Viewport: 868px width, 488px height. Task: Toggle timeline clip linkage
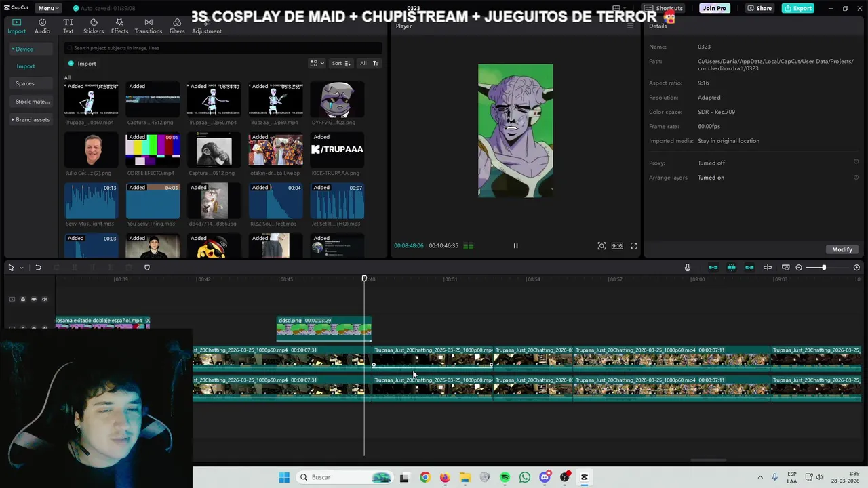tap(749, 268)
